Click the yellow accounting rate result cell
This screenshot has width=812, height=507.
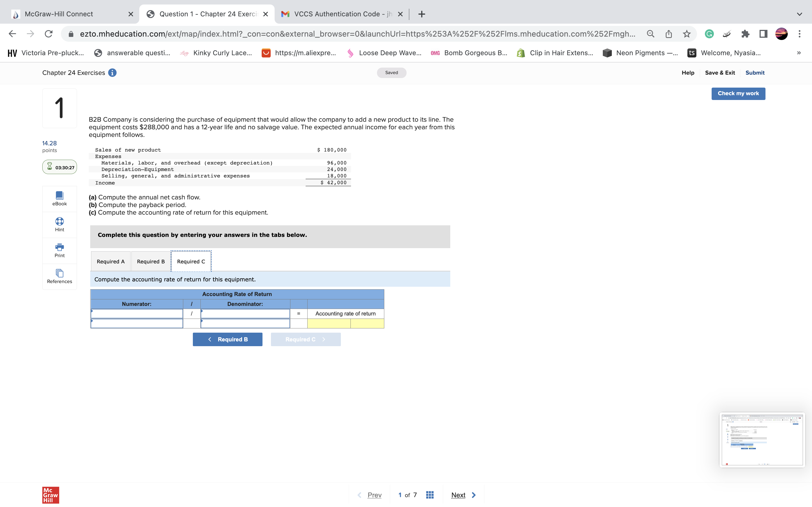tap(329, 324)
